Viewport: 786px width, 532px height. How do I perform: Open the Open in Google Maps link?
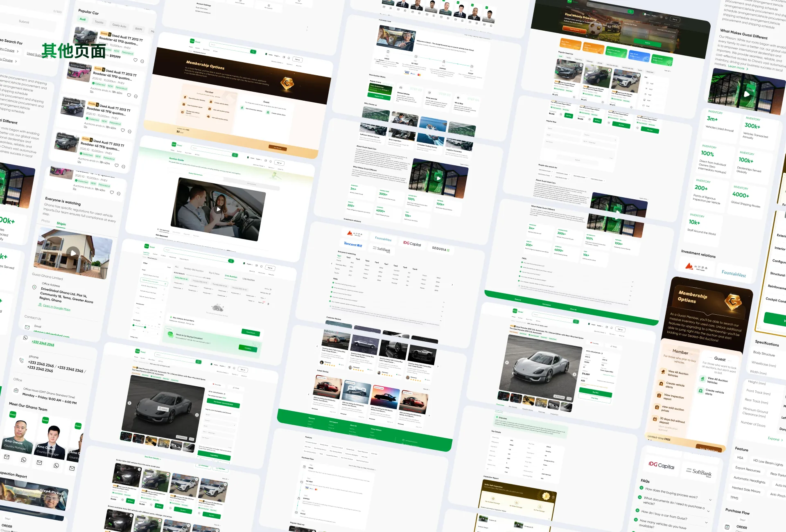[56, 307]
